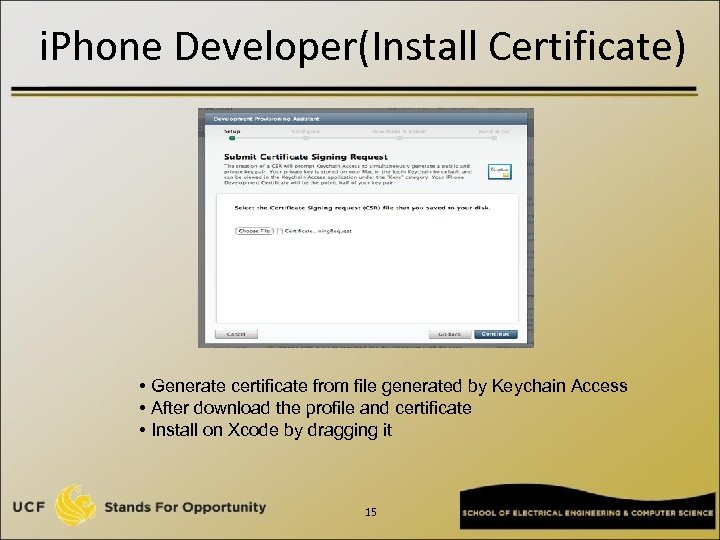Image resolution: width=720 pixels, height=540 pixels.
Task: Click the Choose File button
Action: pyautogui.click(x=254, y=231)
